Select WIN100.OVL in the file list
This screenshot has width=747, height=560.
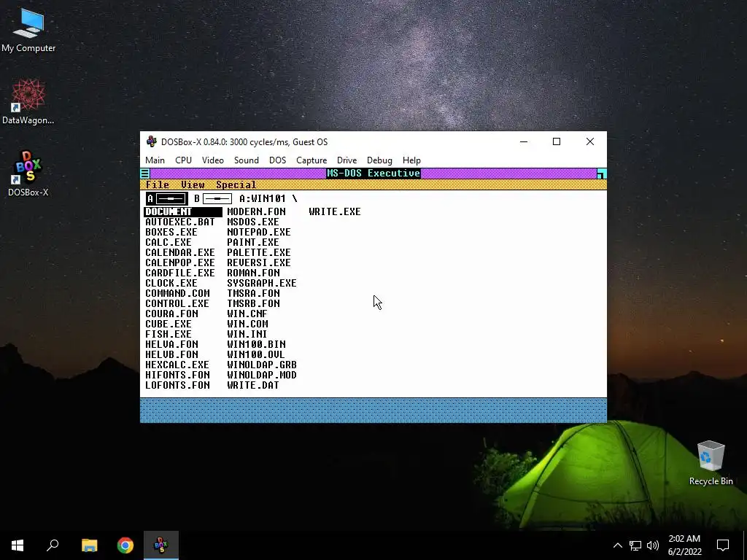[256, 354]
